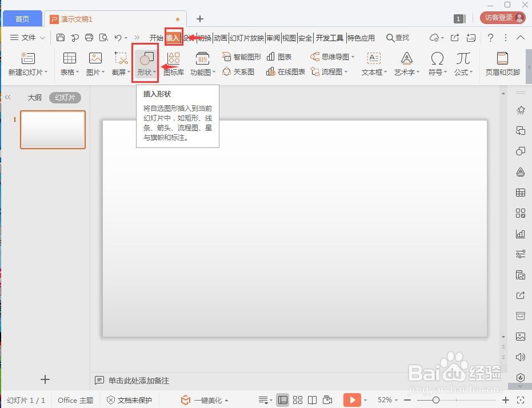Screen dimensions: 532x408
Task: Collapse the ribbon with the up chevron
Action: (x=521, y=37)
